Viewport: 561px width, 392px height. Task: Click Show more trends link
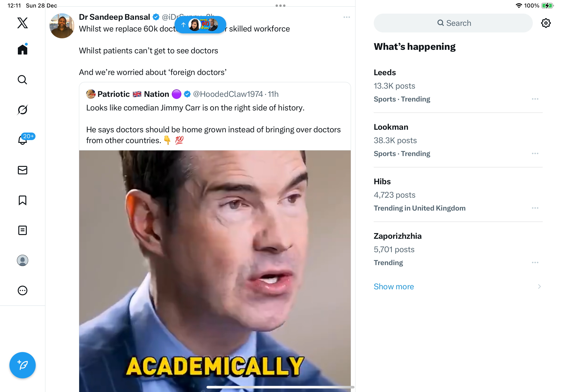click(394, 286)
